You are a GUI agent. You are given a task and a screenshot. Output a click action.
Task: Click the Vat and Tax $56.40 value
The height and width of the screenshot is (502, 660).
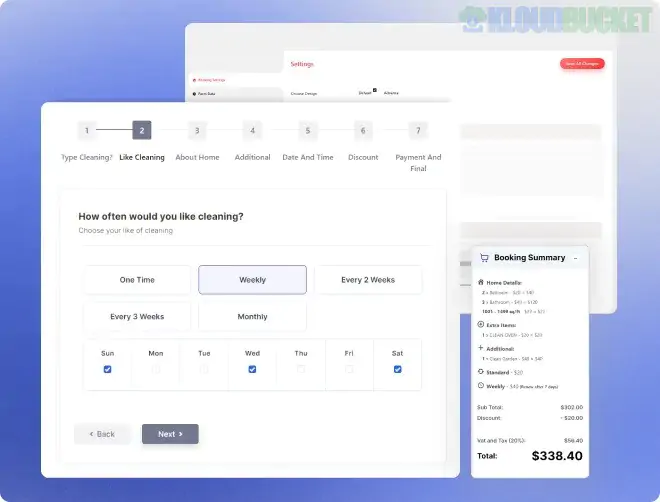(x=573, y=441)
